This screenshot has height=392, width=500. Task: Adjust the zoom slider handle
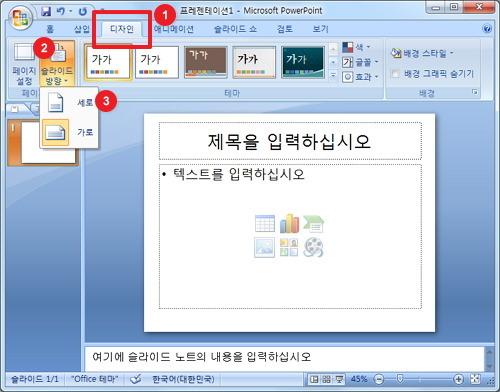tap(400, 379)
